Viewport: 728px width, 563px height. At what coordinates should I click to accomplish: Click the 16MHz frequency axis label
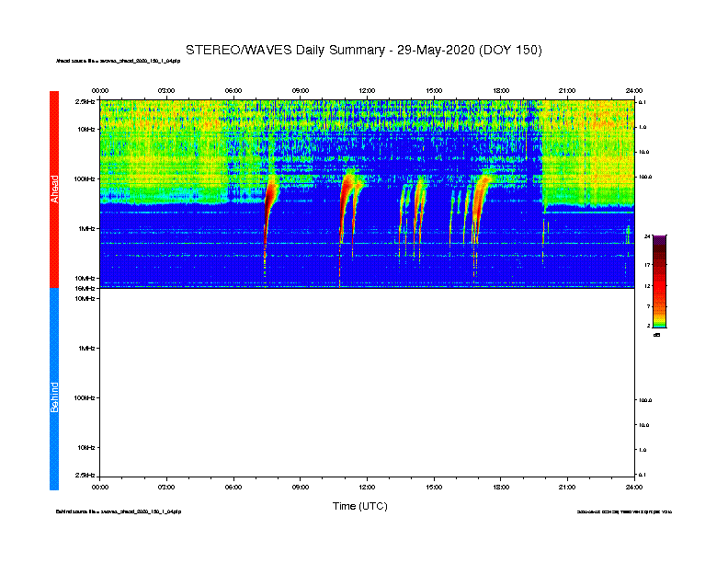click(x=85, y=289)
